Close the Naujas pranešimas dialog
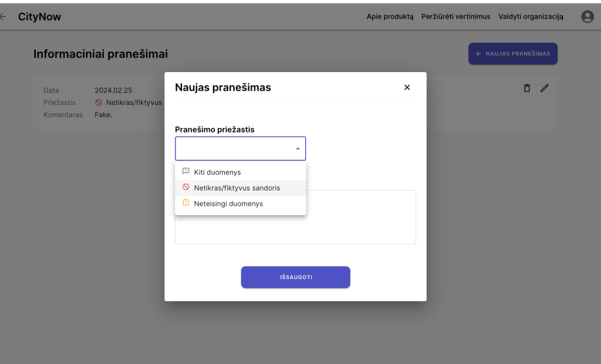 pos(407,87)
